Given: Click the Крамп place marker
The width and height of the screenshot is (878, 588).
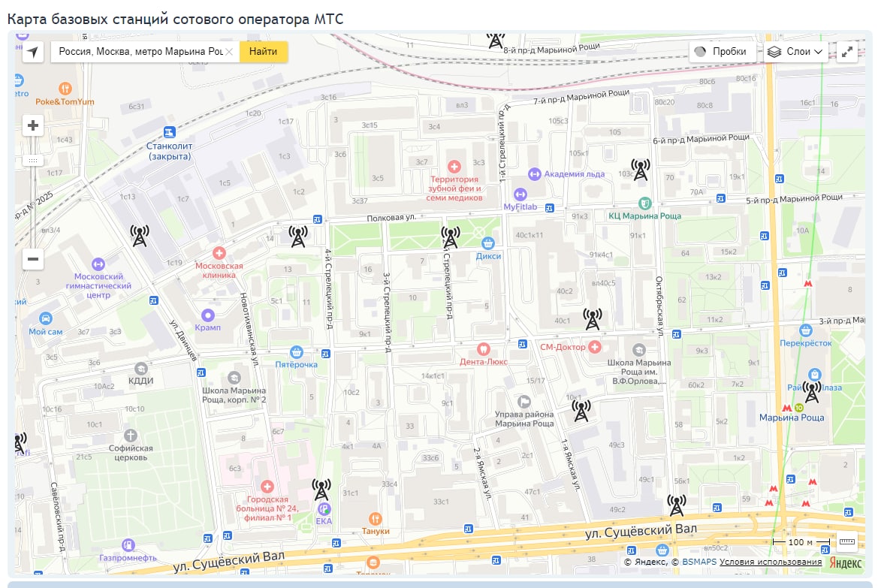Looking at the screenshot, I should tap(208, 315).
